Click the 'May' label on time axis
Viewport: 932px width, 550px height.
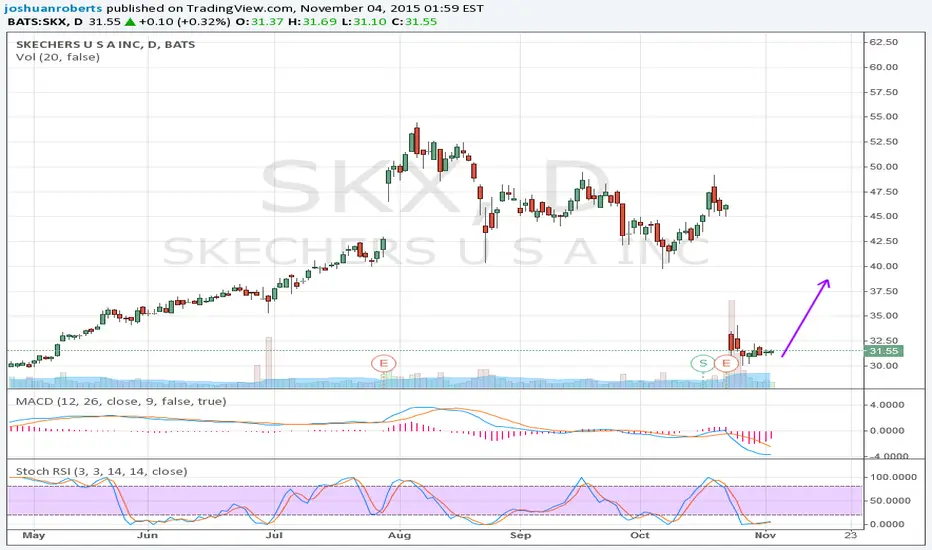coord(34,535)
